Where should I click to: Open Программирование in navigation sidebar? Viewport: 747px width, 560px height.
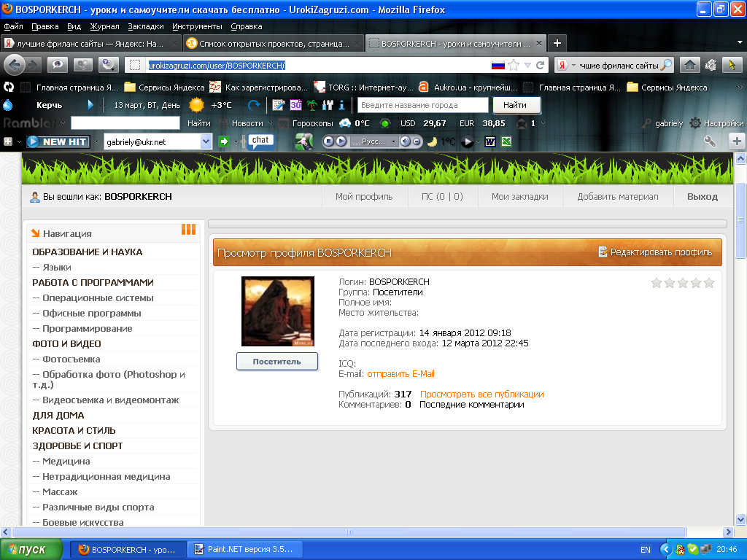[x=88, y=329]
